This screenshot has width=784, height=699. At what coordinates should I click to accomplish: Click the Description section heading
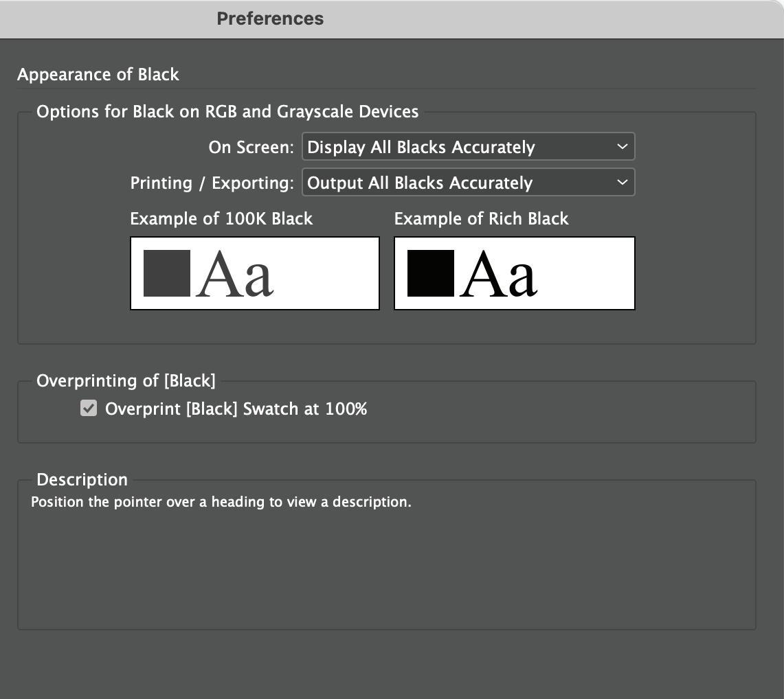82,480
